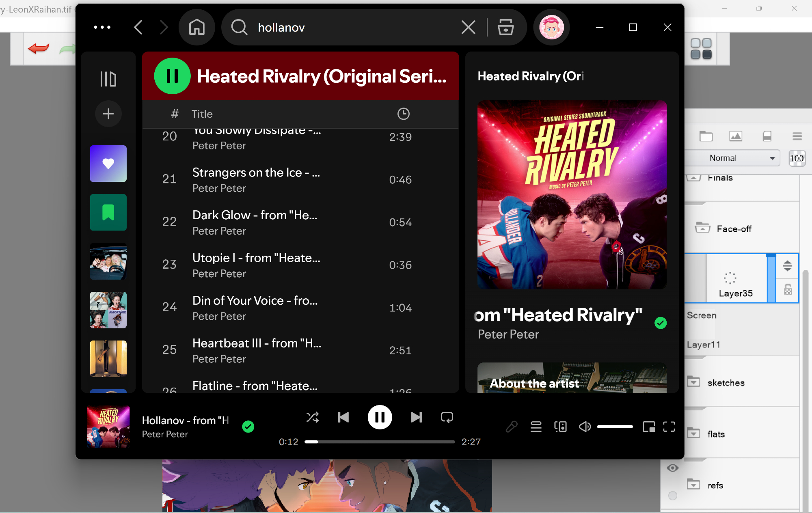The height and width of the screenshot is (513, 812).
Task: Open the three-dot Spotify menu
Action: (102, 28)
